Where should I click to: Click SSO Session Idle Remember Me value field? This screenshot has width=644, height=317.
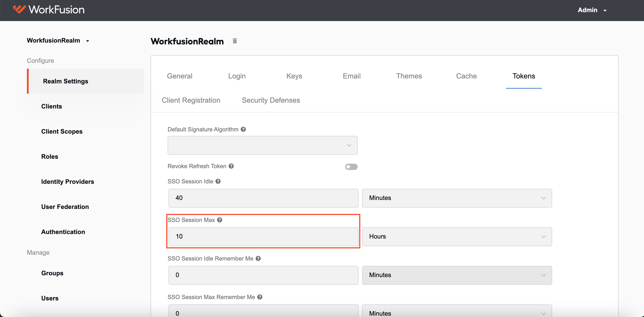263,275
